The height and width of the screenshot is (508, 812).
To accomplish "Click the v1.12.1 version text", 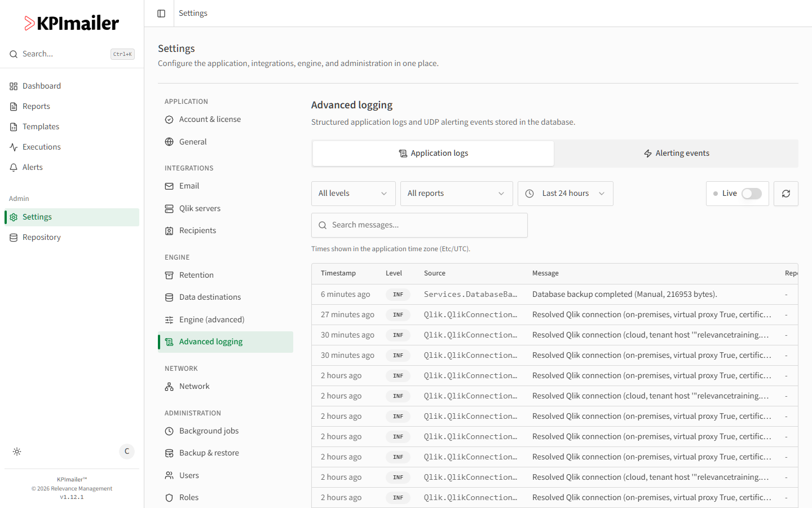I will pos(72,497).
